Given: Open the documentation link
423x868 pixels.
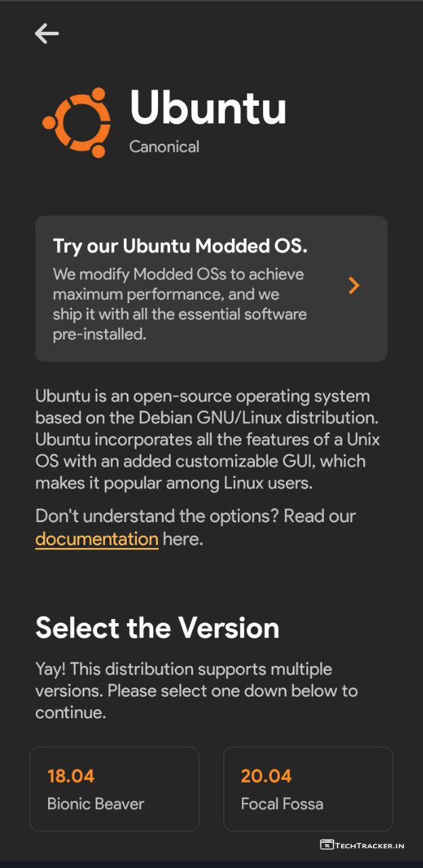Looking at the screenshot, I should point(97,539).
